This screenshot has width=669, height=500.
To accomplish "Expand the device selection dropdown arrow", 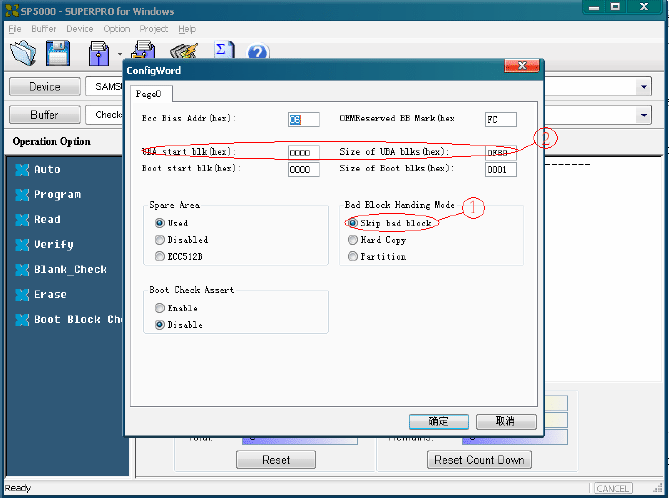I will tap(643, 87).
